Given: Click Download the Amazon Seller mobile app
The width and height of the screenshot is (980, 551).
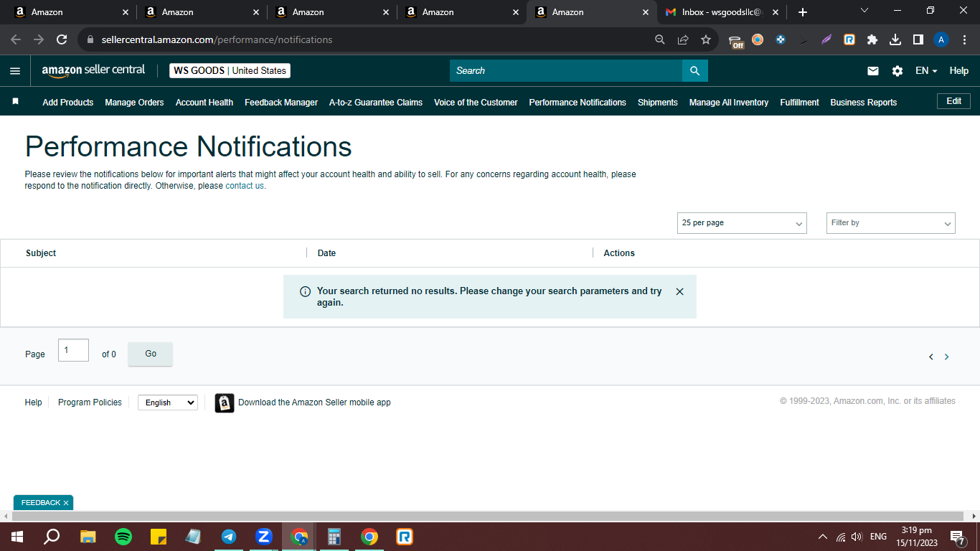Looking at the screenshot, I should 314,402.
